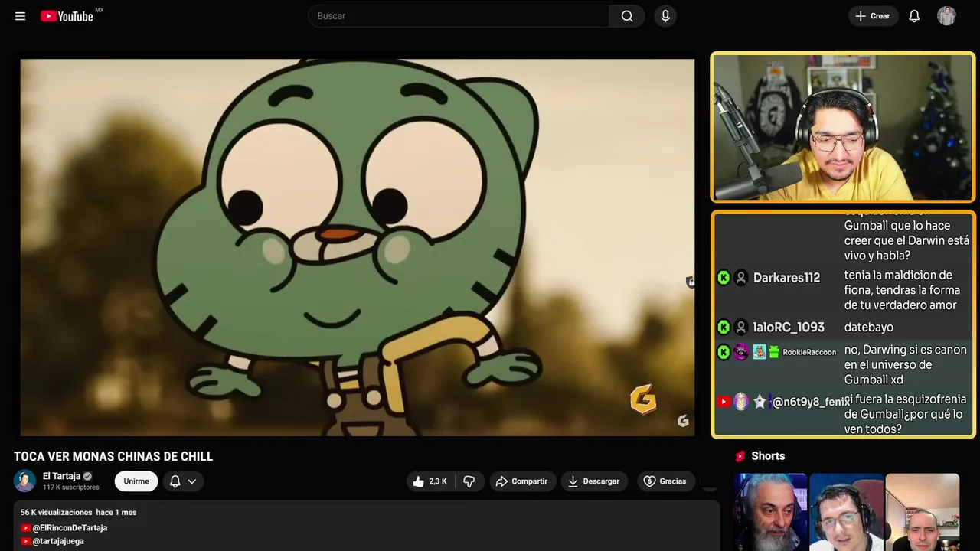Viewport: 980px width, 551px height.
Task: Open El Tartaja channel avatar
Action: click(x=24, y=481)
